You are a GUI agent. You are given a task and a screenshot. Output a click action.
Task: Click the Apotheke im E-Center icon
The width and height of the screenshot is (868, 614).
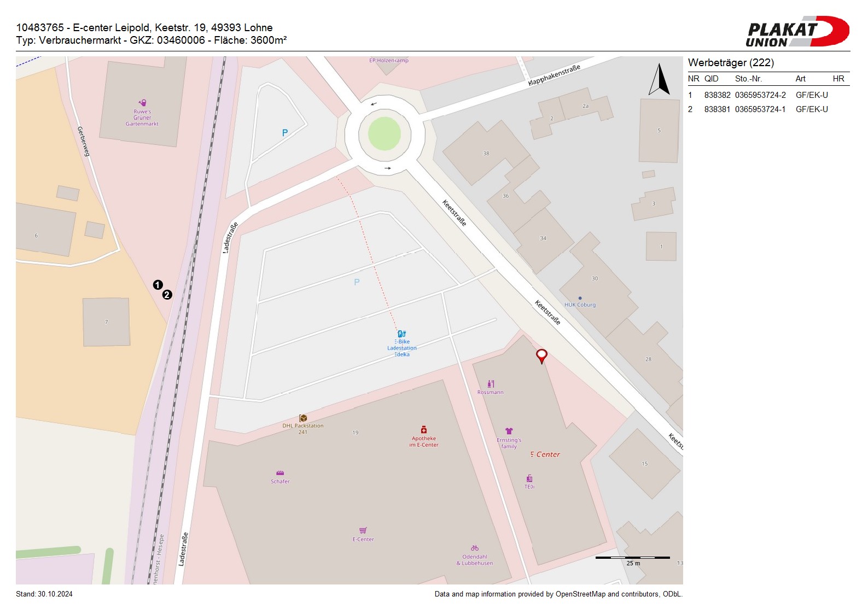423,430
